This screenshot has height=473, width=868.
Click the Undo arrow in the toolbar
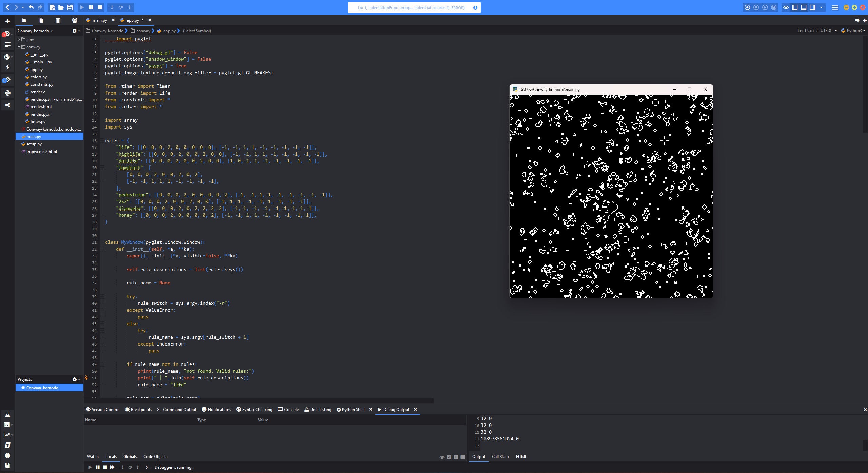(x=31, y=7)
